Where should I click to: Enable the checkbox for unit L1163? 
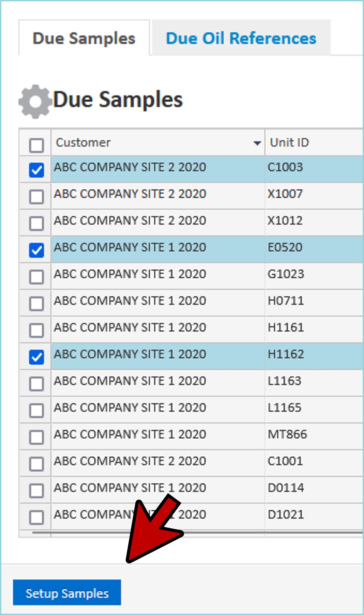click(36, 384)
